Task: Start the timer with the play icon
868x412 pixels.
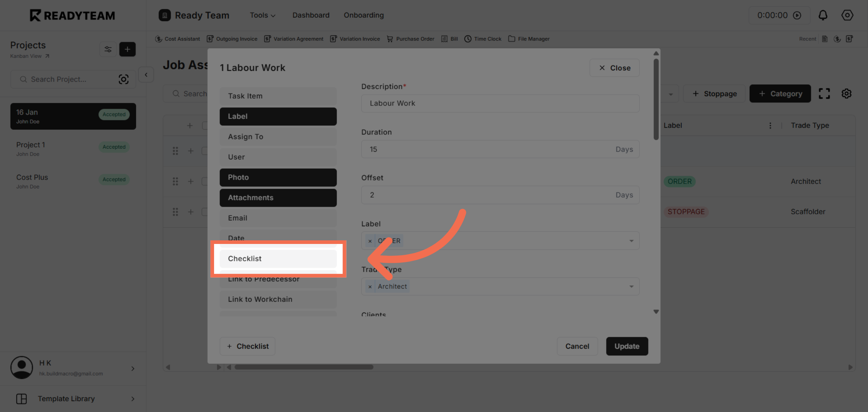Action: 797,15
